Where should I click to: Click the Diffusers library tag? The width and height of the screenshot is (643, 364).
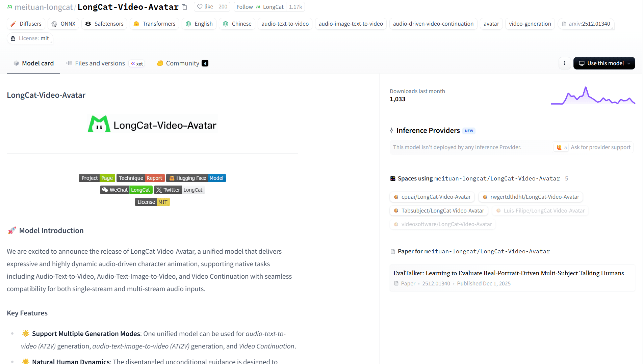coord(26,24)
